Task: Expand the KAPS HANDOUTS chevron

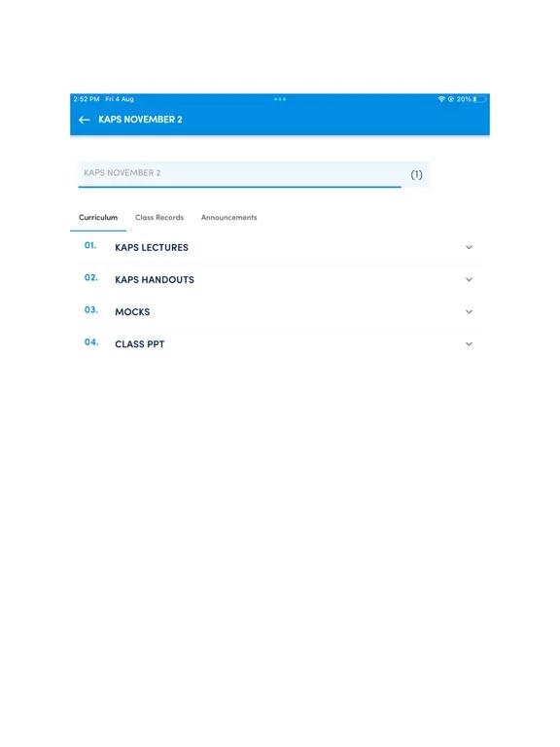Action: click(469, 280)
